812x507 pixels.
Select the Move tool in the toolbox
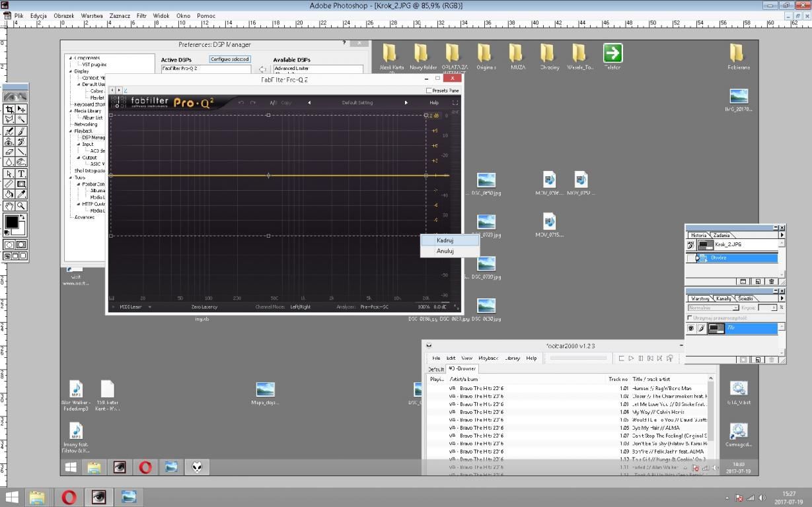click(21, 109)
